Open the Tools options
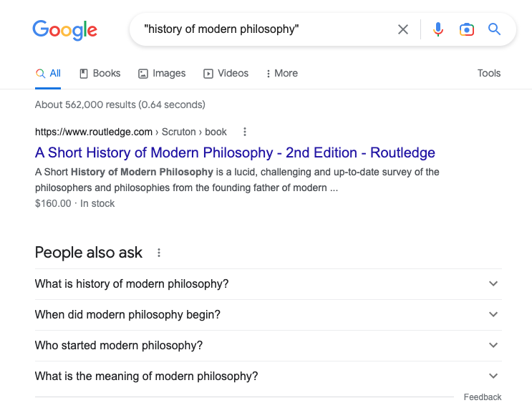The width and height of the screenshot is (532, 408). click(489, 73)
